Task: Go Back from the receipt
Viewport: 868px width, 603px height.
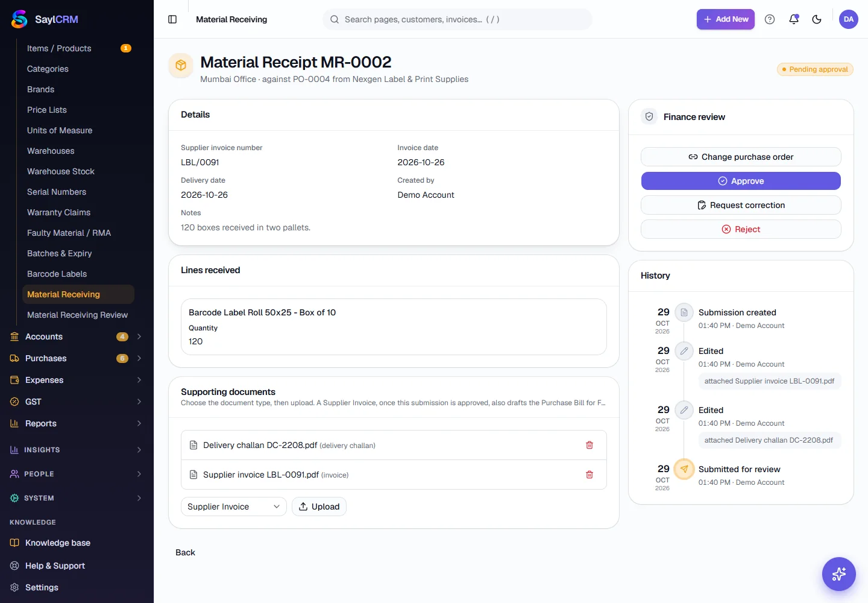Action: [185, 552]
